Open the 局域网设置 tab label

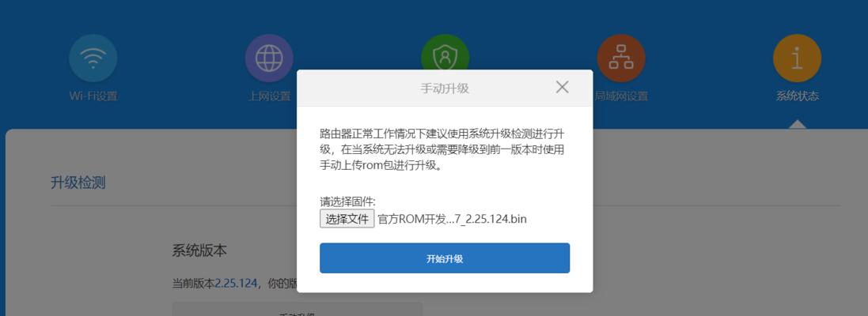621,96
